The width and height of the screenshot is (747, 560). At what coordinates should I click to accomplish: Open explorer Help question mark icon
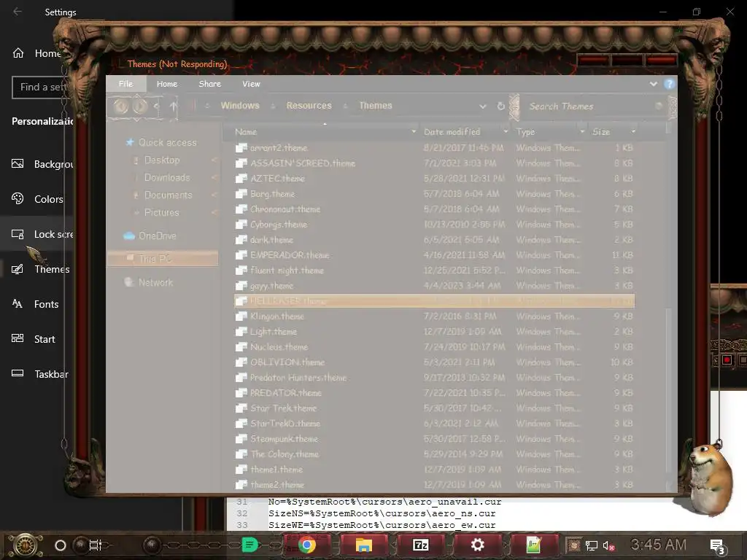point(669,84)
